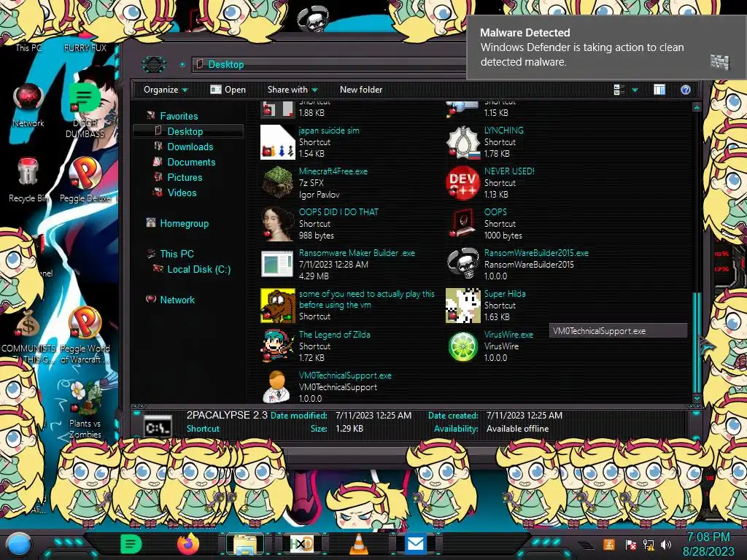Open Local Disk (C:) in navigation pane
This screenshot has height=560, width=747.
(198, 269)
